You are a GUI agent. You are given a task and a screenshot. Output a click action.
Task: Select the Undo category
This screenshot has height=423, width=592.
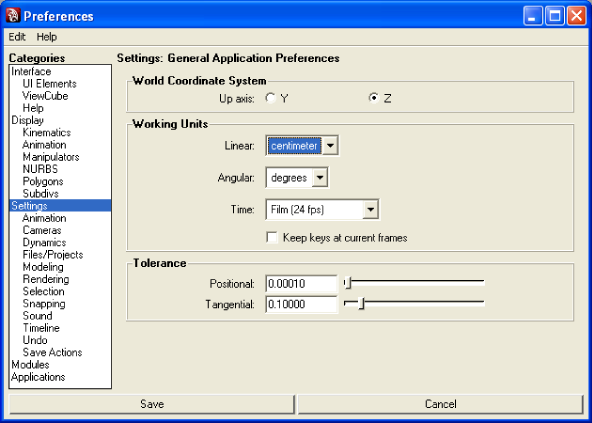click(35, 340)
